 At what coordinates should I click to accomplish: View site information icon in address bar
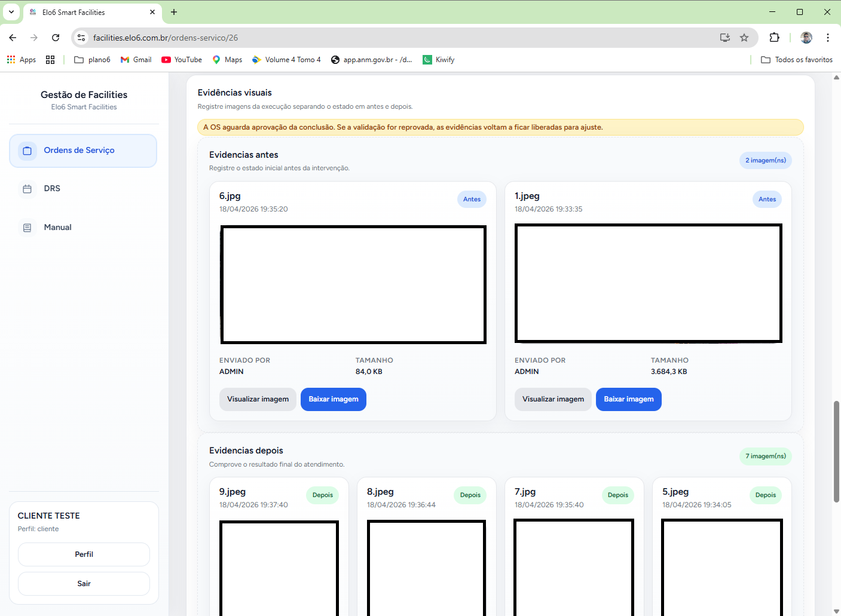point(82,38)
